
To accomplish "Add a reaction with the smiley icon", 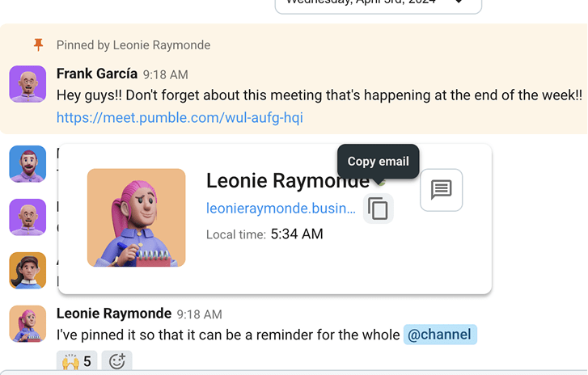I will pyautogui.click(x=116, y=361).
